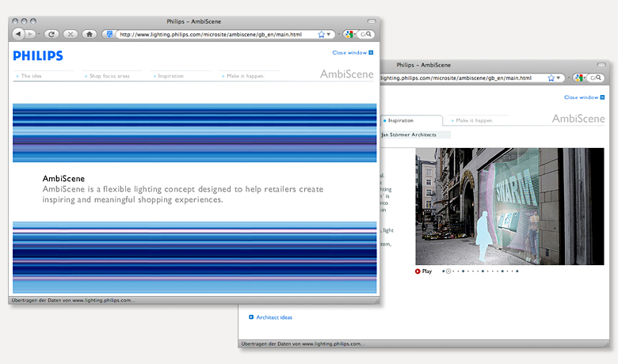The width and height of the screenshot is (618, 364).
Task: Select 'Make it happen.' tab in the back window
Action: click(474, 120)
